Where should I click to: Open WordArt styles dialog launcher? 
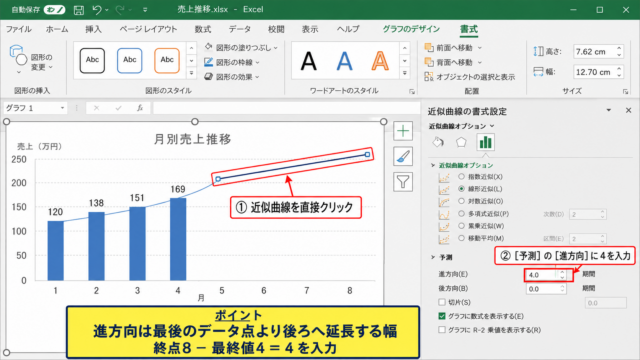tap(412, 92)
